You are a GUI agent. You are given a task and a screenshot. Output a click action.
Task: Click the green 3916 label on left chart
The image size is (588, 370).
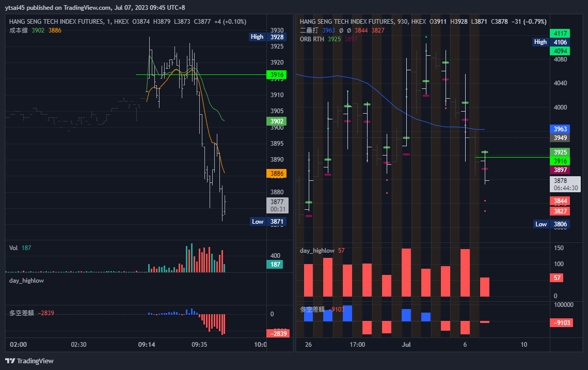point(277,75)
